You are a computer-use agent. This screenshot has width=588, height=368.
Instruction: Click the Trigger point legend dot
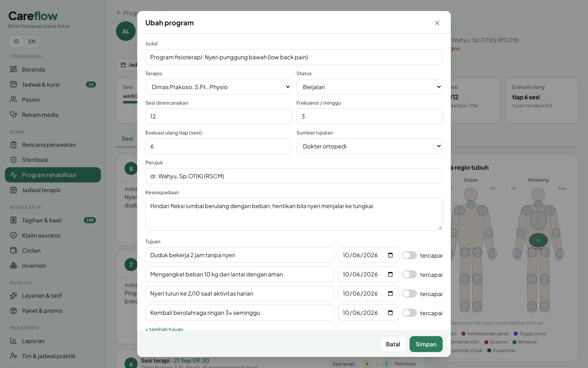(516, 334)
